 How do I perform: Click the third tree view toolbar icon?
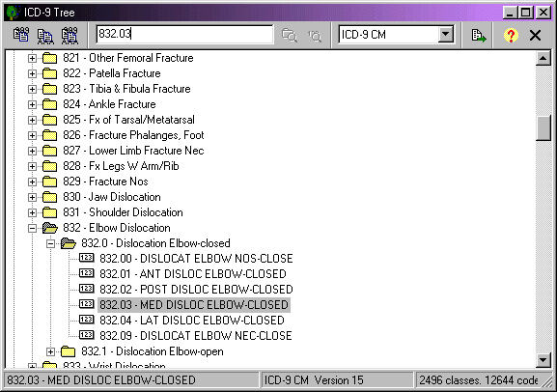pos(70,35)
